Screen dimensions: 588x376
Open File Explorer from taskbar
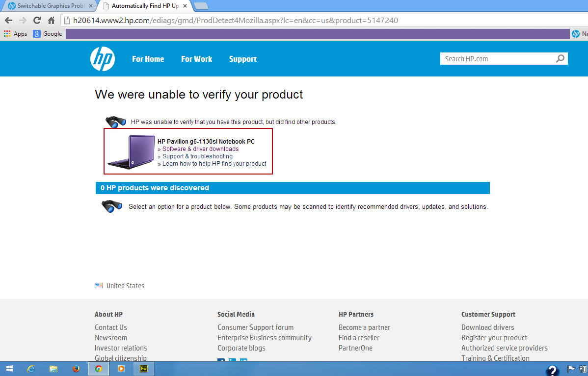(x=53, y=369)
